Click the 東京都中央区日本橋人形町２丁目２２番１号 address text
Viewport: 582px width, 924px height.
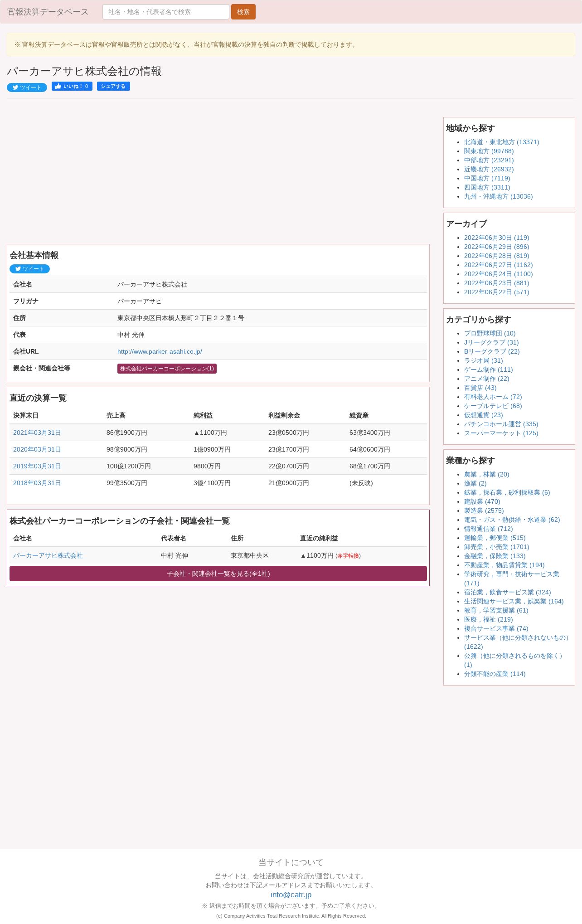(180, 318)
